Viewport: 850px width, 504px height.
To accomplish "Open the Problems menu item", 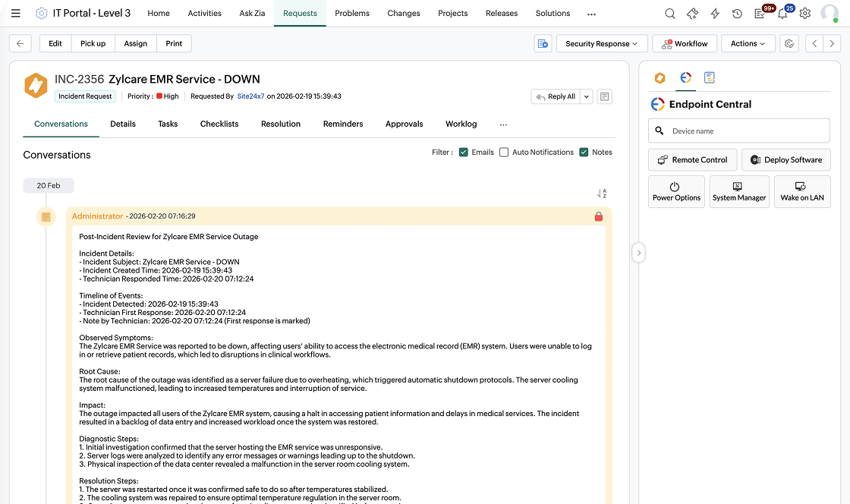I will [352, 13].
